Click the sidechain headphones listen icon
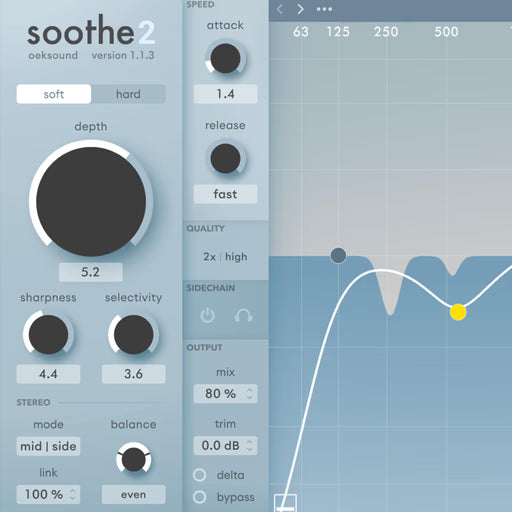This screenshot has height=512, width=512. coord(243,315)
